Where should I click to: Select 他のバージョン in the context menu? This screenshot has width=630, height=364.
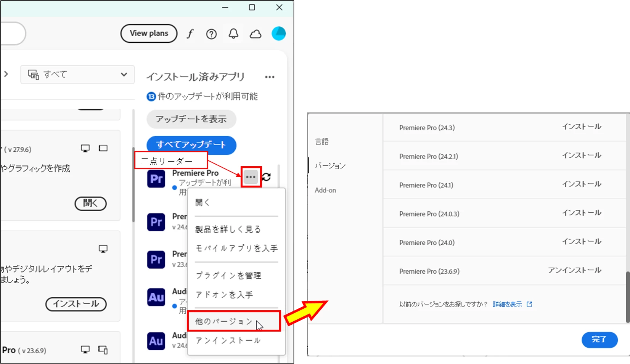pos(234,321)
